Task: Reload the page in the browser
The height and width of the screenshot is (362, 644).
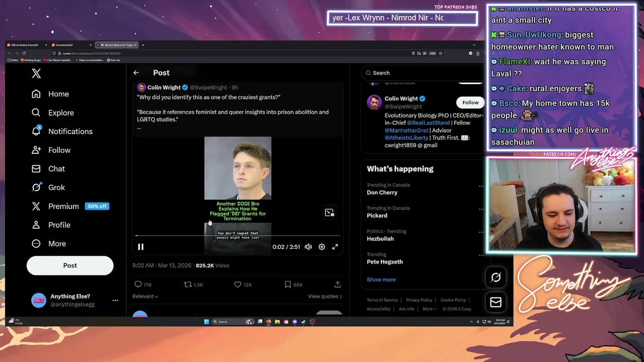Action: pyautogui.click(x=24, y=53)
